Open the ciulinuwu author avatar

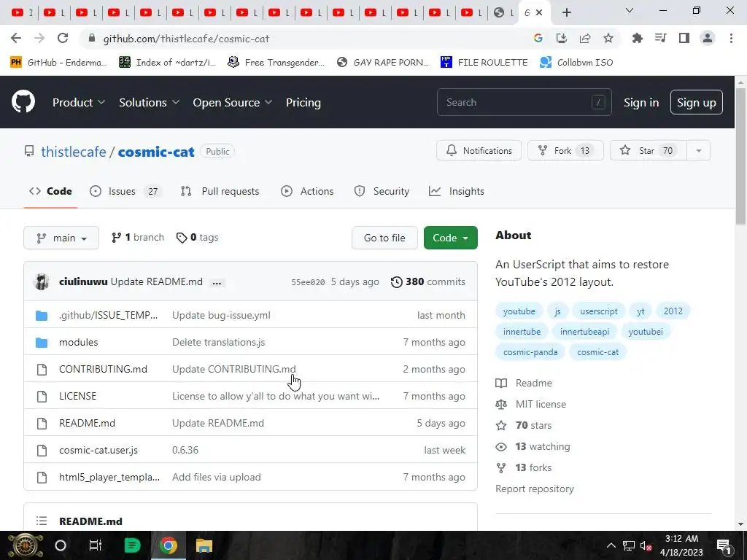click(42, 282)
